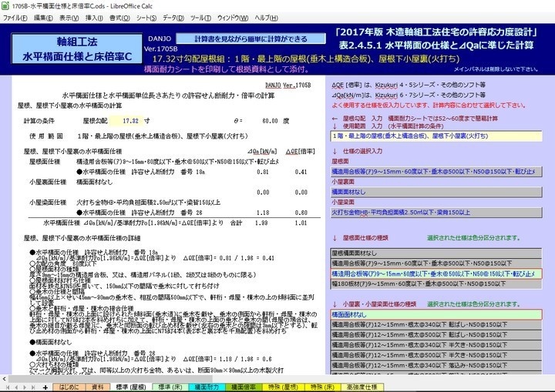This screenshot has height=392, width=555.
Task: Open the ヘルプ(H) menu
Action: 266,18
